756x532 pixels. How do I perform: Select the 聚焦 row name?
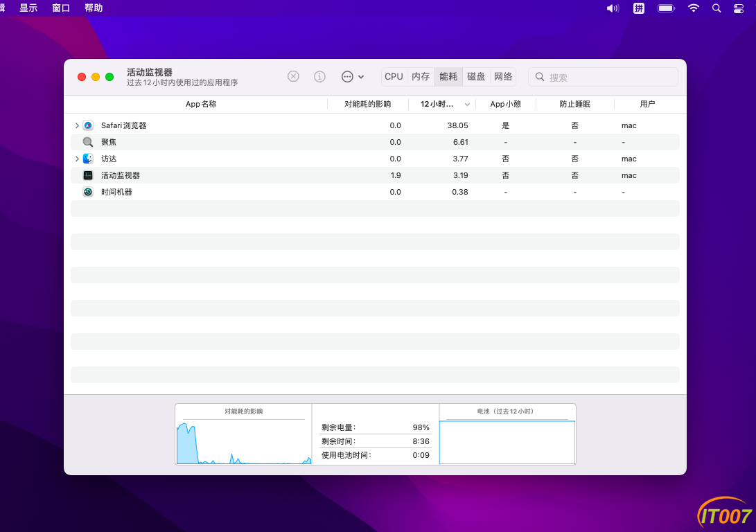click(109, 142)
